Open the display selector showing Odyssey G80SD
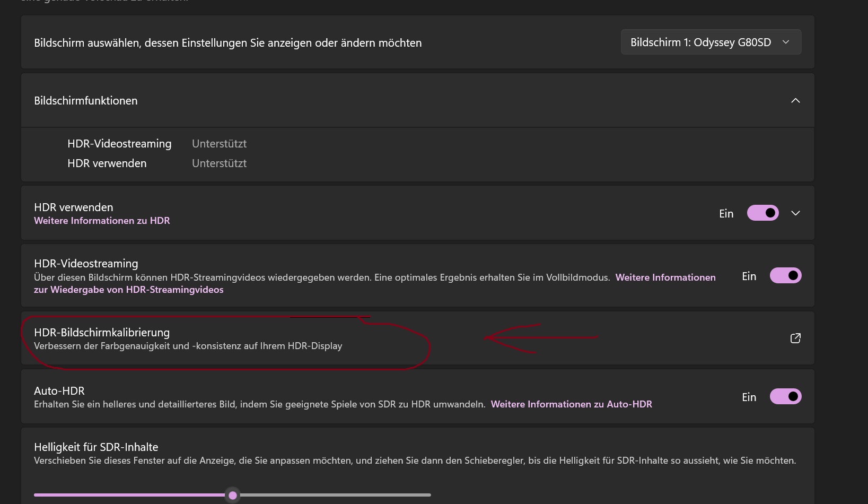 [711, 42]
